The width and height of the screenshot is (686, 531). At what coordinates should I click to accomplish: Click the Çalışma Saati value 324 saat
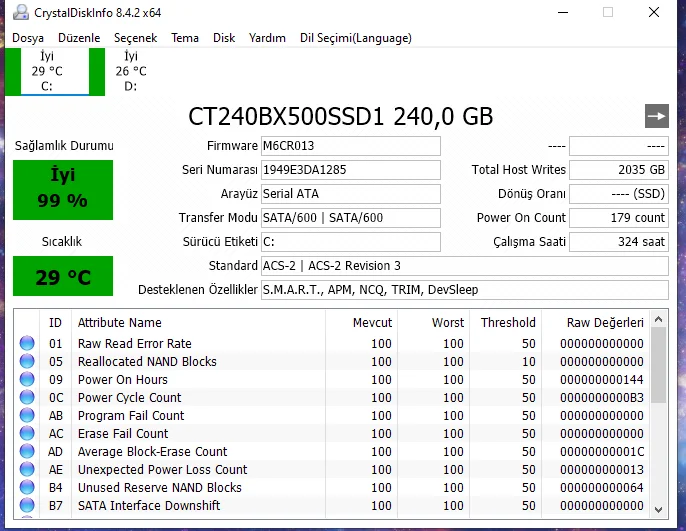coord(619,242)
